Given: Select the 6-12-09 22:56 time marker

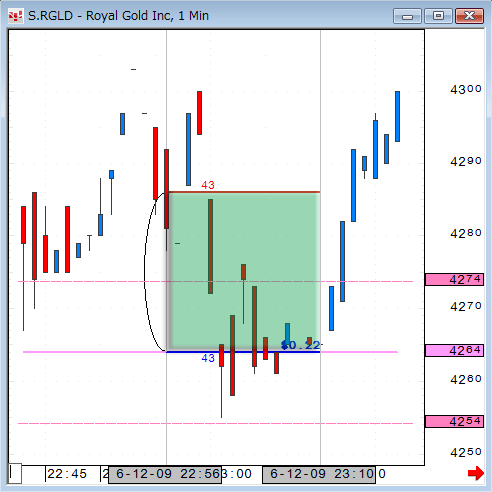Looking at the screenshot, I should [165, 474].
